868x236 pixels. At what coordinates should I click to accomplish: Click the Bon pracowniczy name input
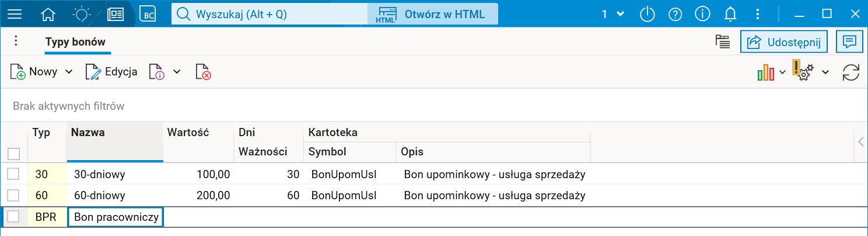click(x=116, y=217)
